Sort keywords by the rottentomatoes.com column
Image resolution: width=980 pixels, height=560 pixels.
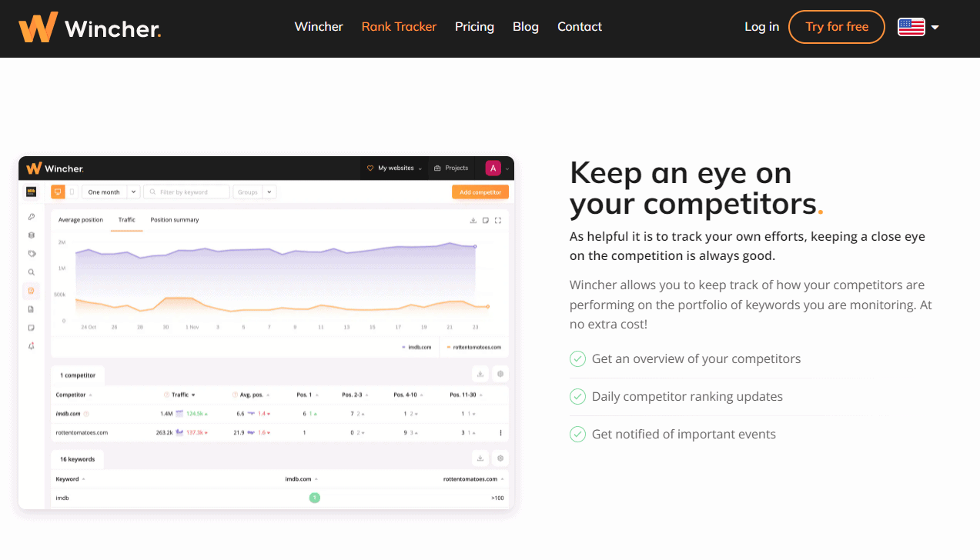473,479
